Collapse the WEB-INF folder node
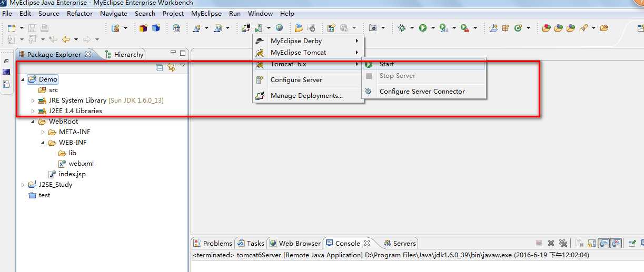 tap(43, 143)
